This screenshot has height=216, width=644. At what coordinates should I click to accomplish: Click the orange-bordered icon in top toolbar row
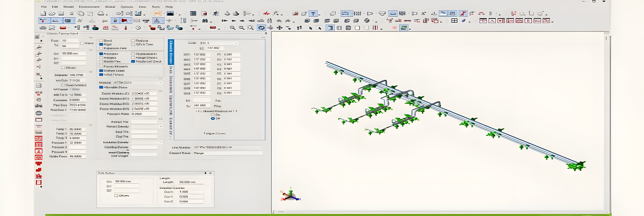pyautogui.click(x=158, y=14)
